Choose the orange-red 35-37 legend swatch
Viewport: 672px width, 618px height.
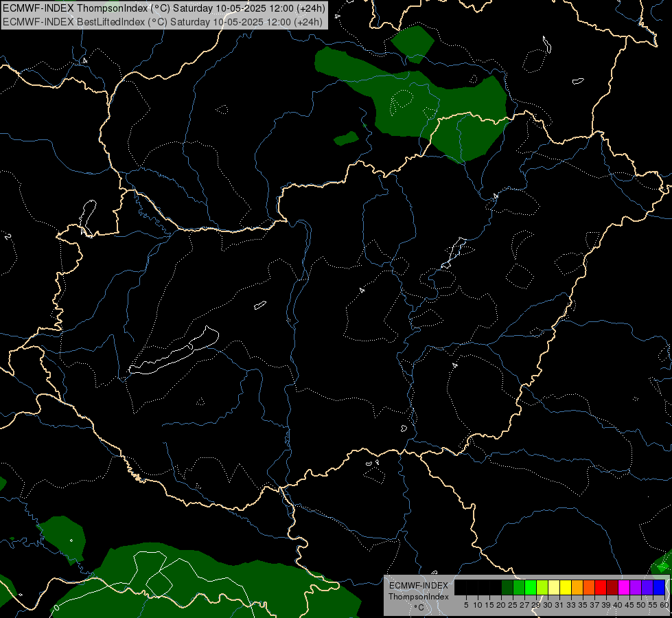pyautogui.click(x=589, y=587)
